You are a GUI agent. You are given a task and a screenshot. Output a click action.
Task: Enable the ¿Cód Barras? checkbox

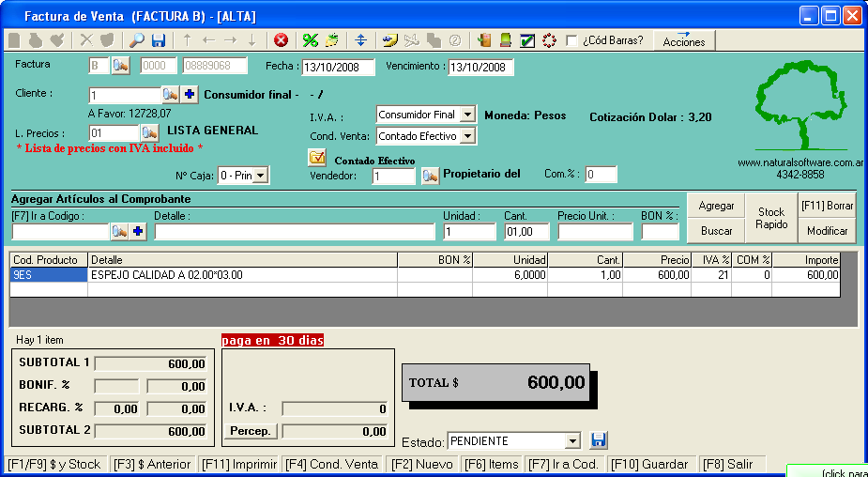pyautogui.click(x=571, y=41)
